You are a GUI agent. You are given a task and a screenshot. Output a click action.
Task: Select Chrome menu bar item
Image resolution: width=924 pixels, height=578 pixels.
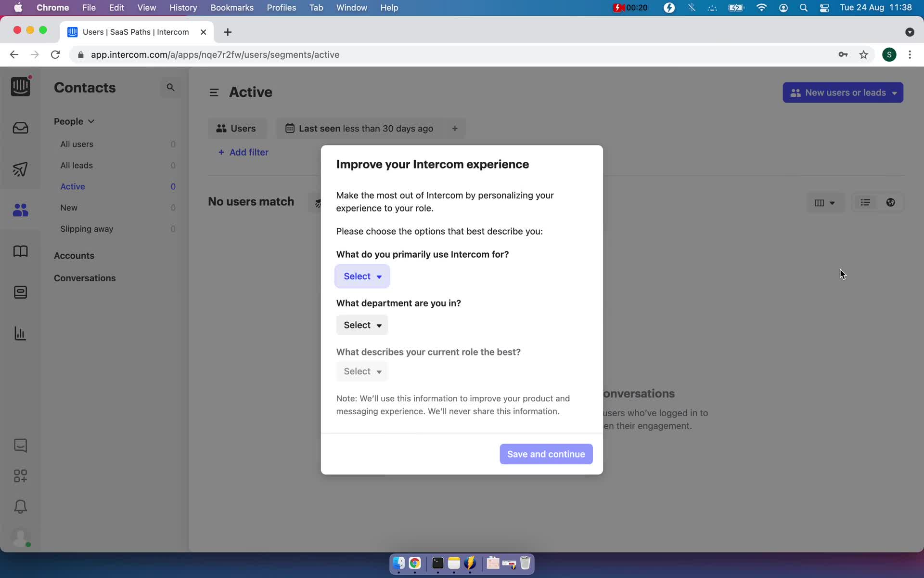pos(52,7)
